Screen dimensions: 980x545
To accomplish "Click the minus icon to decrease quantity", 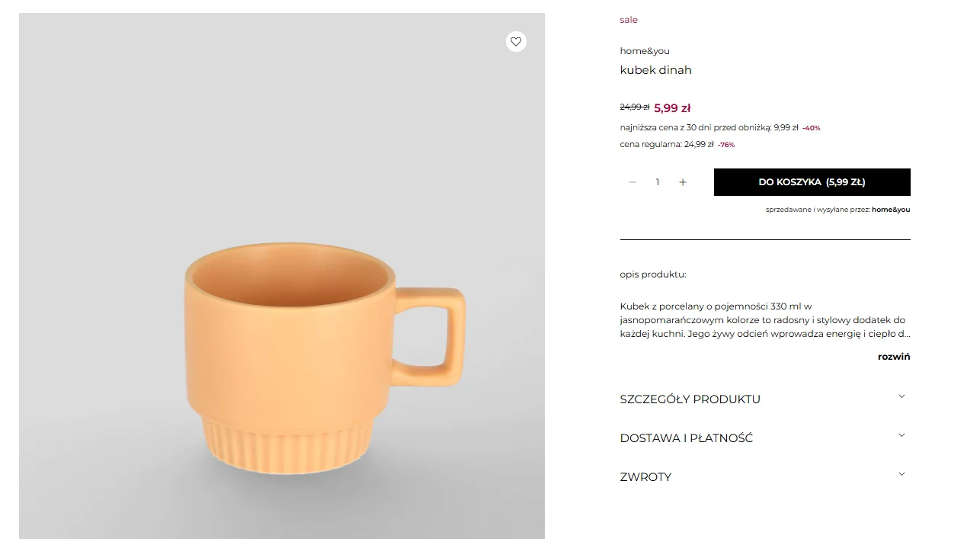I will 633,182.
